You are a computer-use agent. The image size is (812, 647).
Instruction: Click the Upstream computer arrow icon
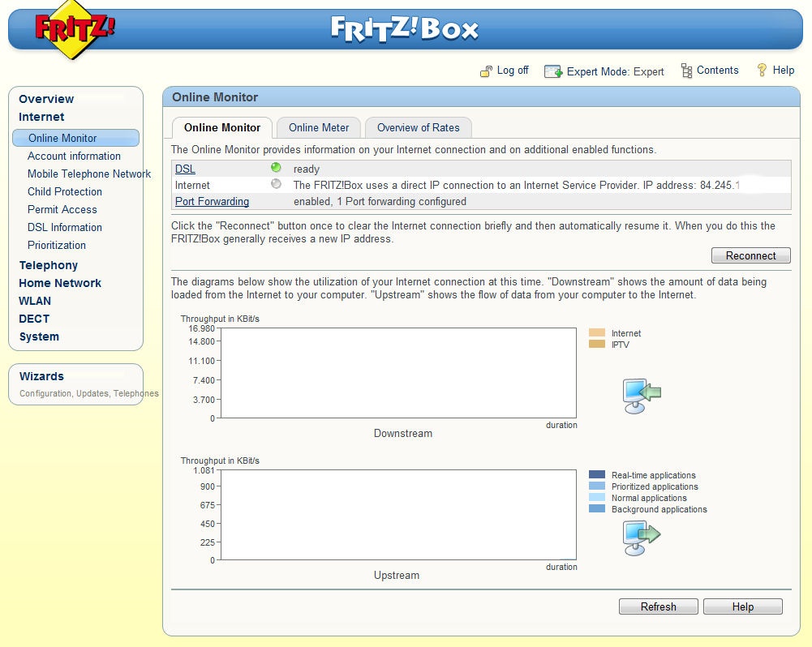click(642, 538)
